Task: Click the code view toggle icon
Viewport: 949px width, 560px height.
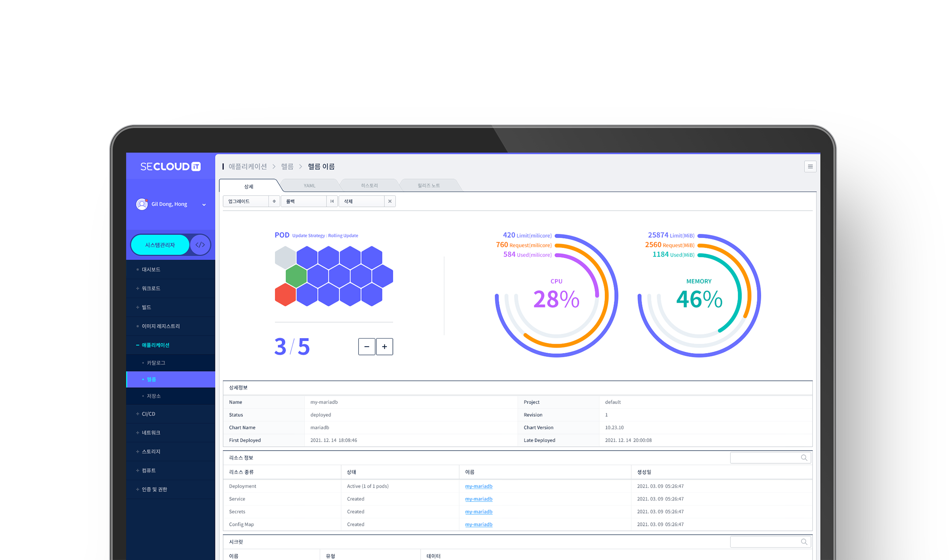Action: [200, 245]
